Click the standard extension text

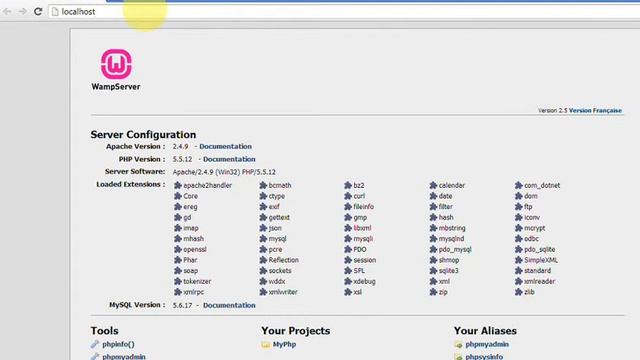[x=538, y=271]
